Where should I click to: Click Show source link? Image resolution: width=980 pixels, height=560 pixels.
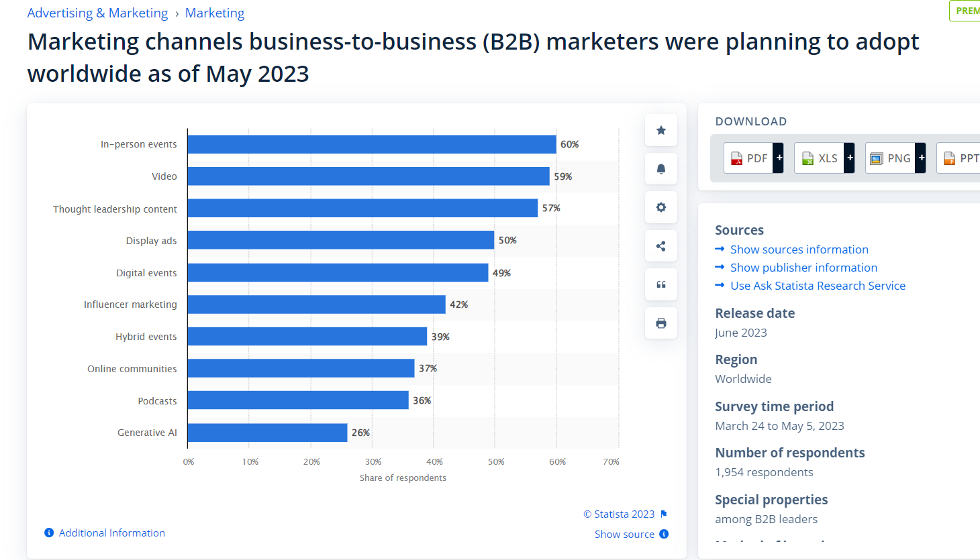point(624,534)
